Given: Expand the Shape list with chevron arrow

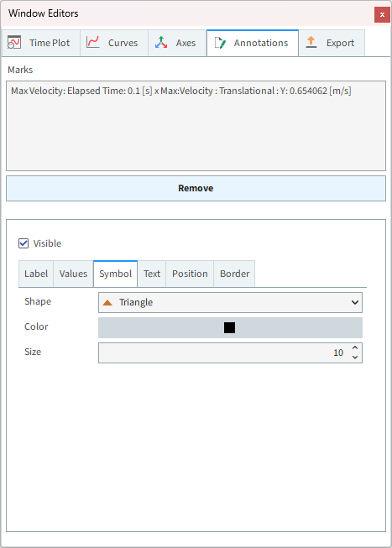Looking at the screenshot, I should click(x=354, y=302).
